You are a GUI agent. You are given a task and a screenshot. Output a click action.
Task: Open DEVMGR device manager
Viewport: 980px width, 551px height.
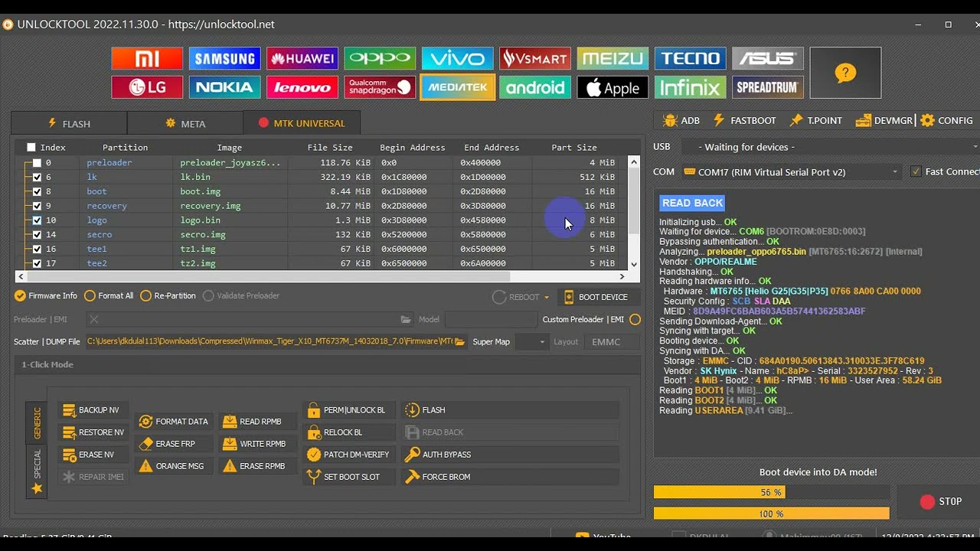(x=884, y=120)
